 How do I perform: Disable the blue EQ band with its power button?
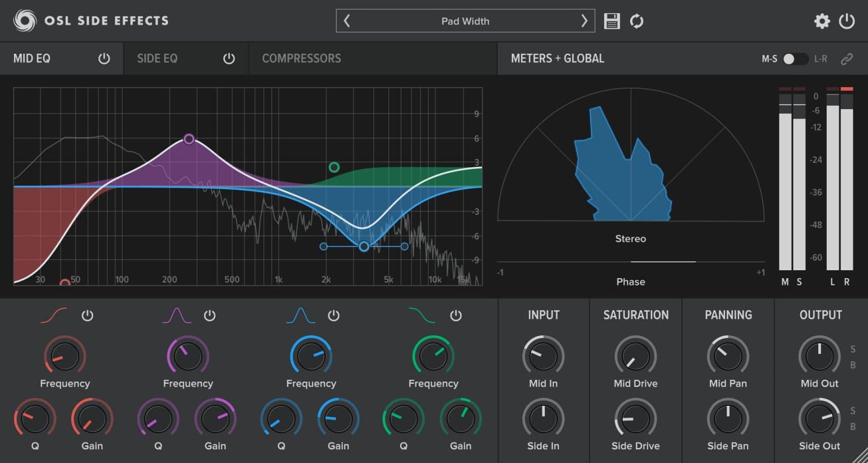click(333, 316)
